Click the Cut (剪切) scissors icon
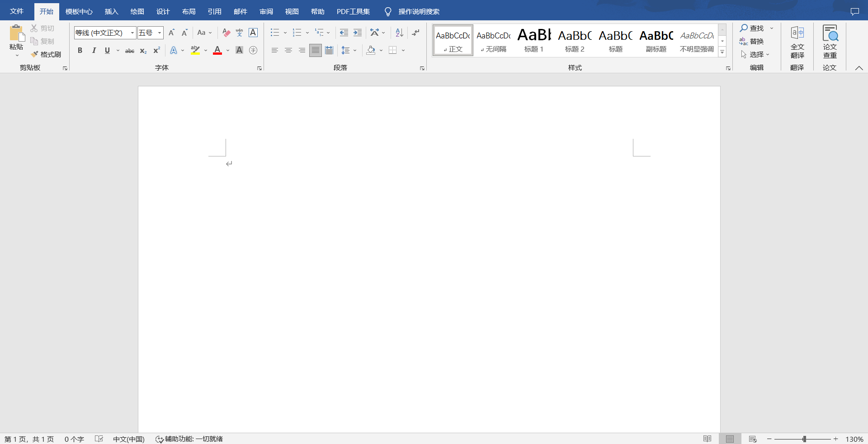 pos(34,28)
